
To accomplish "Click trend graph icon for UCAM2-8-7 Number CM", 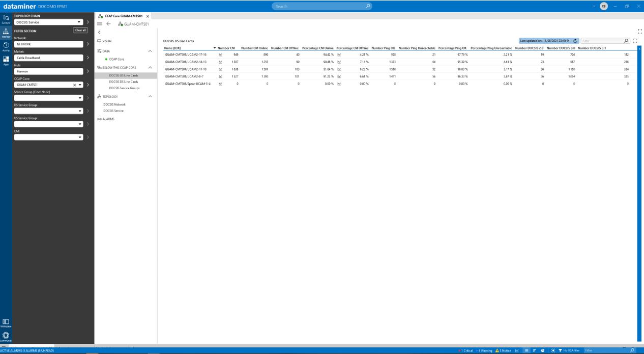I will tap(220, 76).
